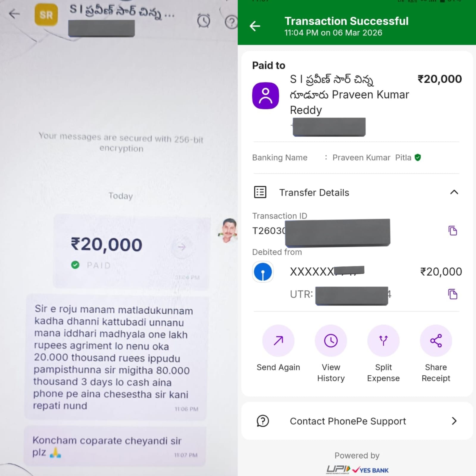This screenshot has height=476, width=476.
Task: Copy the Transaction ID
Action: pyautogui.click(x=452, y=231)
